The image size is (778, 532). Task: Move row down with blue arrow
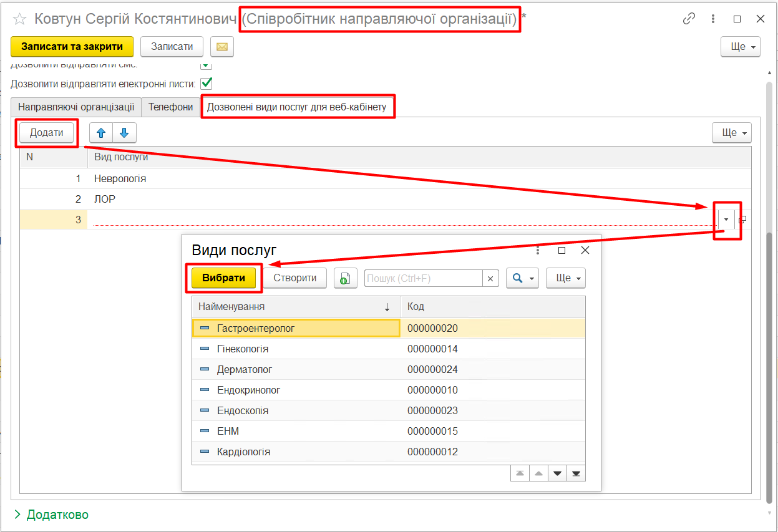[x=124, y=132]
